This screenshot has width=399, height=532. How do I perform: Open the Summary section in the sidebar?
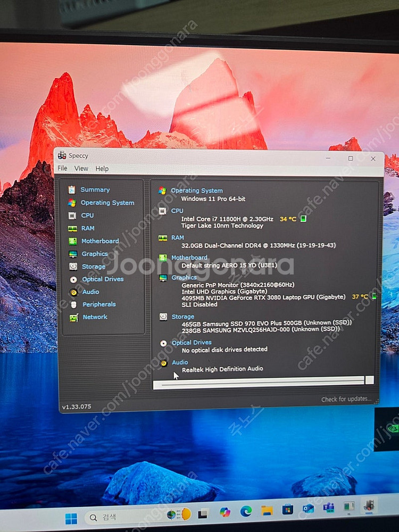(x=95, y=190)
